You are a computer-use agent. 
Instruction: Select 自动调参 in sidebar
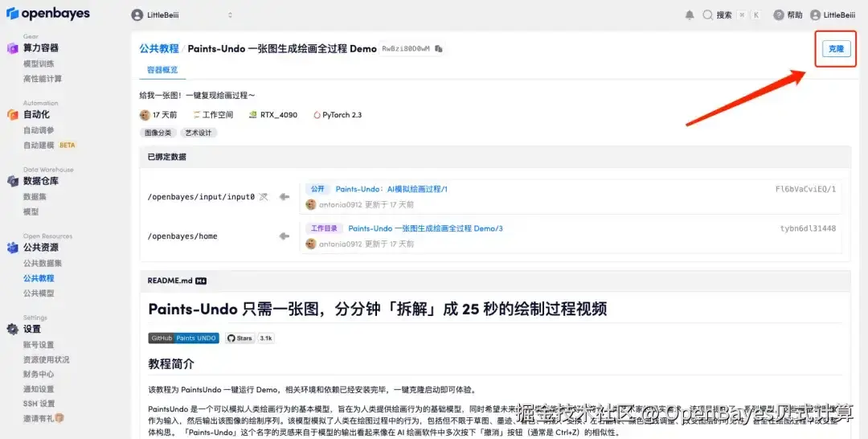pyautogui.click(x=39, y=130)
